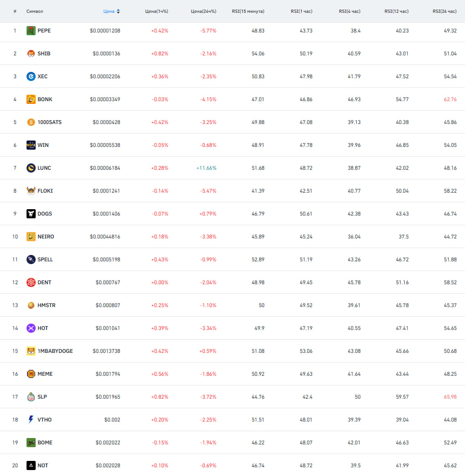465x476 pixels.
Task: Open the SHIB symbol link
Action: (44, 54)
